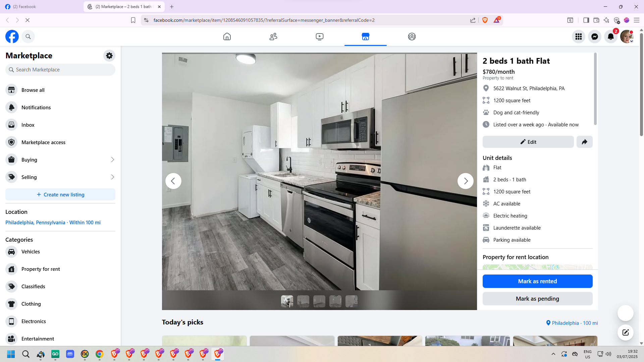Click the share arrow button beside Edit
This screenshot has width=644, height=362.
click(x=584, y=142)
